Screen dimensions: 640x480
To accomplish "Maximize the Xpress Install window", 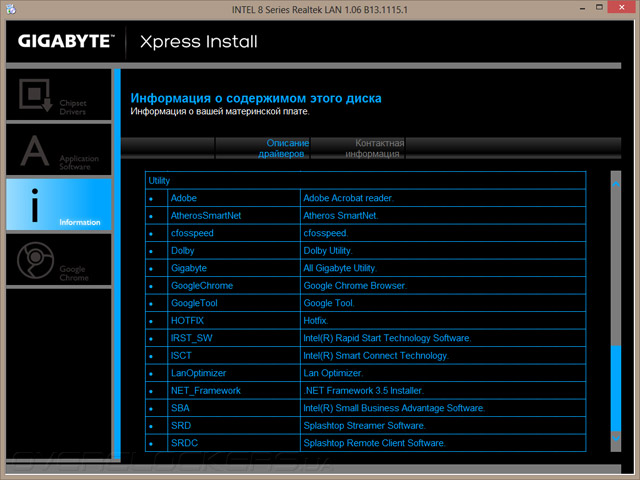I will click(x=599, y=7).
